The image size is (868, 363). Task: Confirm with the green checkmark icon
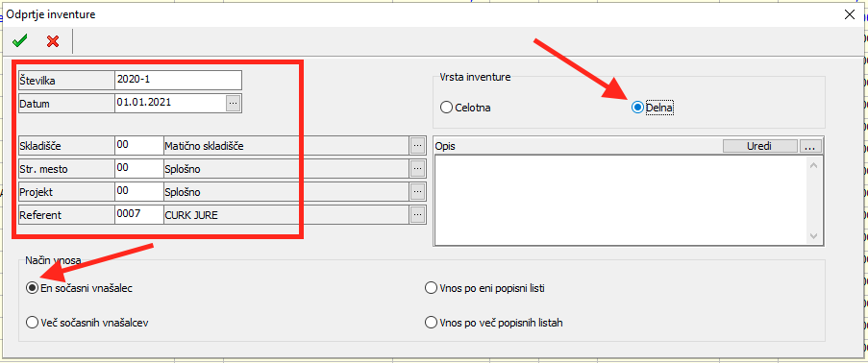20,41
